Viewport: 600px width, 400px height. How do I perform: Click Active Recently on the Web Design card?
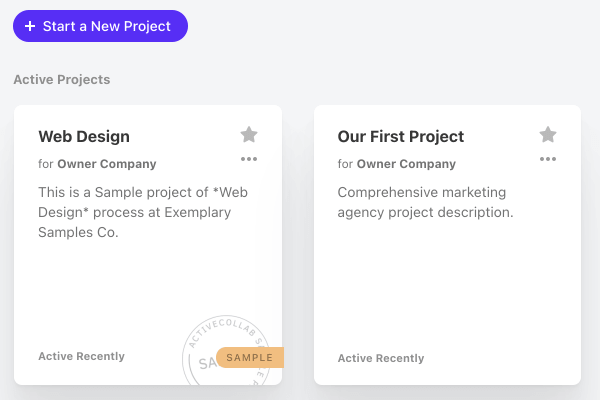click(x=82, y=356)
